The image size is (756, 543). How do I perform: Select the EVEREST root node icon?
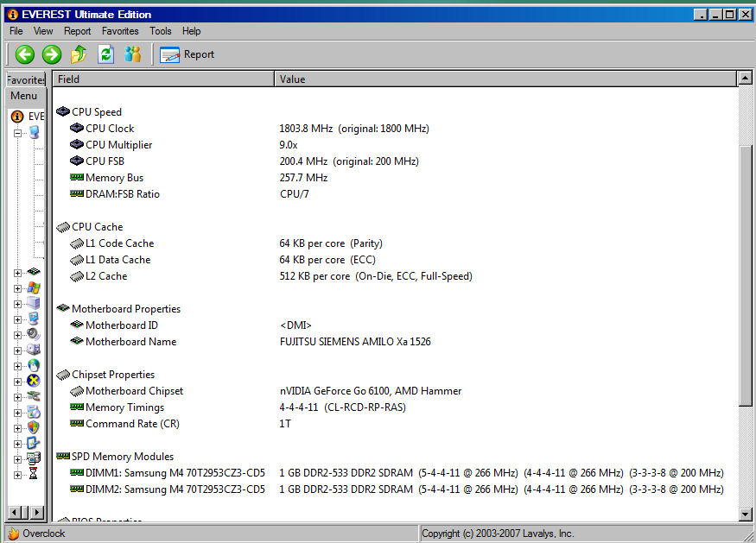[x=17, y=117]
